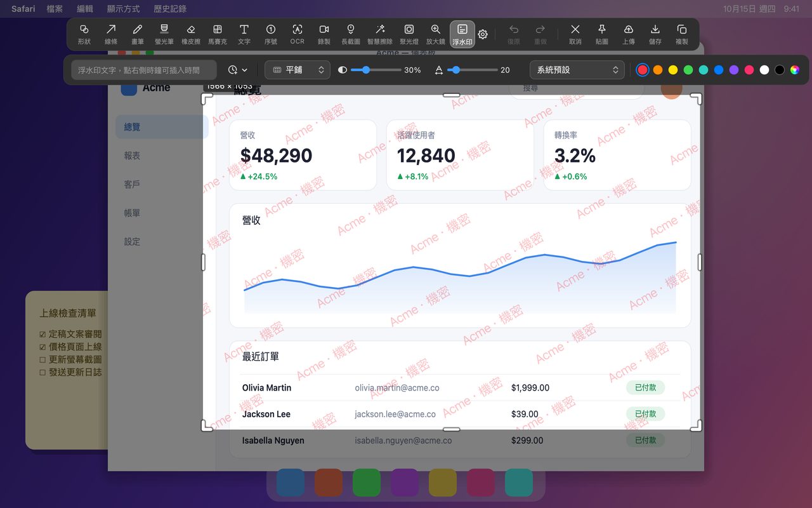Image resolution: width=812 pixels, height=508 pixels.
Task: Select the 長截圖 scrolling capture tool
Action: (351, 34)
